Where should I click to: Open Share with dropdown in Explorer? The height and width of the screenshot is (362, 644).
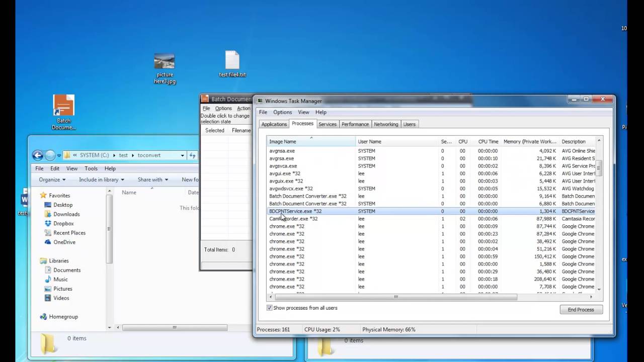tap(153, 179)
